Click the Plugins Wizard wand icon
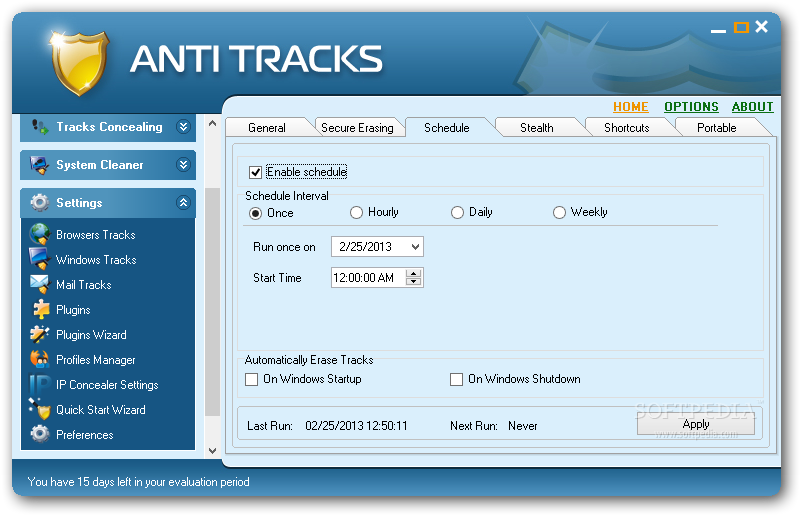Viewport: 801px width, 516px height. point(39,334)
